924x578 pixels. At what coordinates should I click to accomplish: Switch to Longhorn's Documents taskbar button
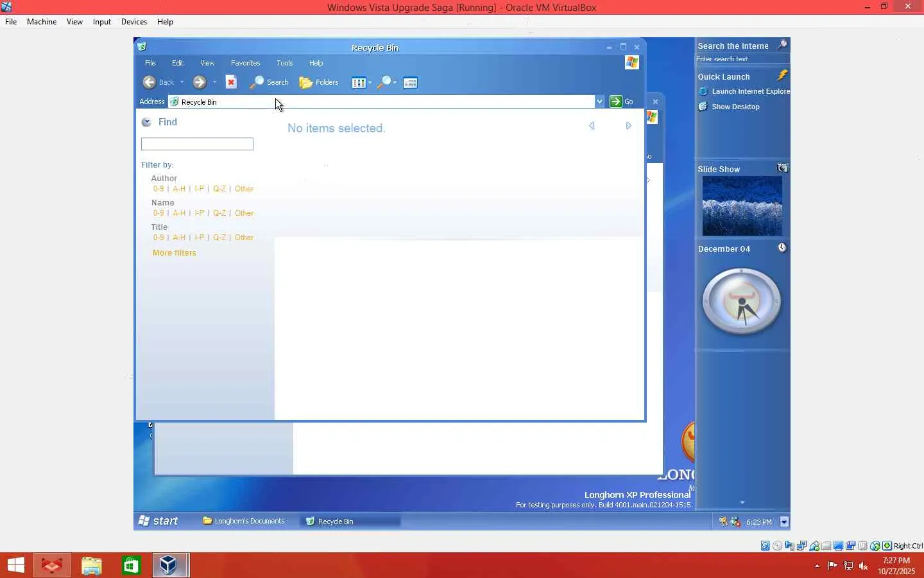click(x=244, y=521)
